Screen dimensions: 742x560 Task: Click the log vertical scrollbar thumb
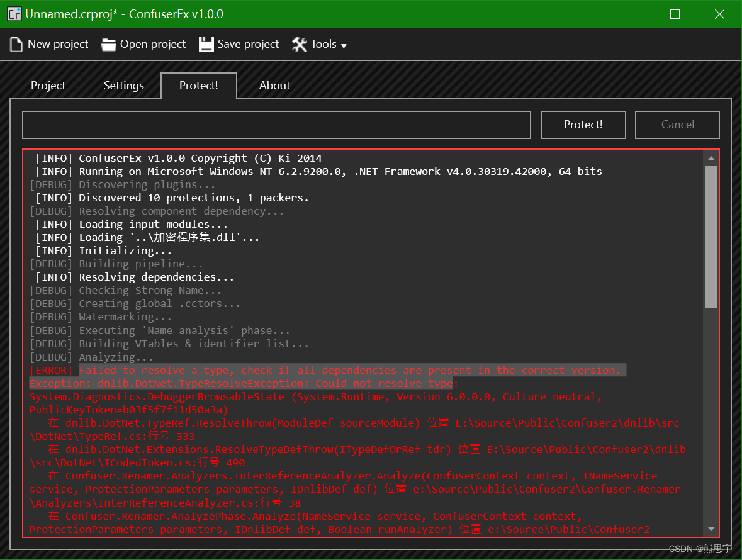[711, 237]
